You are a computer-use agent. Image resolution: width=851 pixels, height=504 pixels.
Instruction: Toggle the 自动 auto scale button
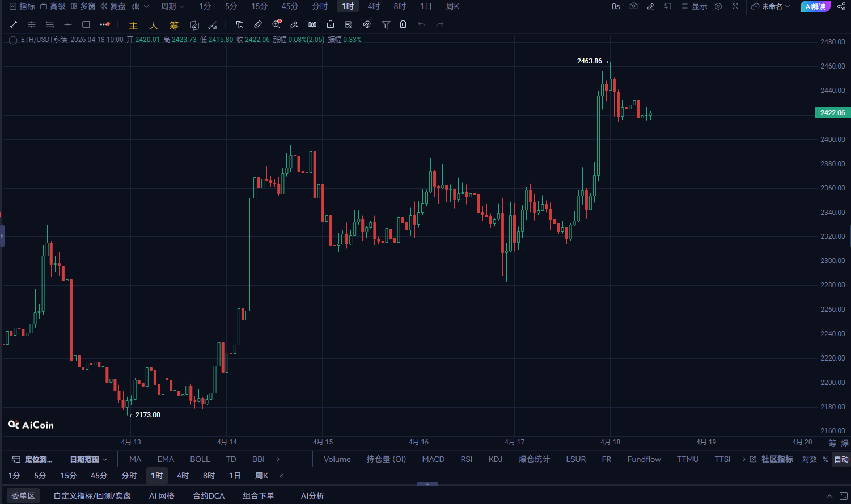pos(841,459)
